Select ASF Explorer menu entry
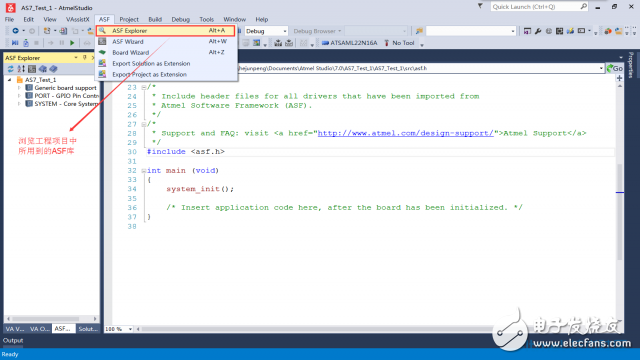 [x=166, y=31]
